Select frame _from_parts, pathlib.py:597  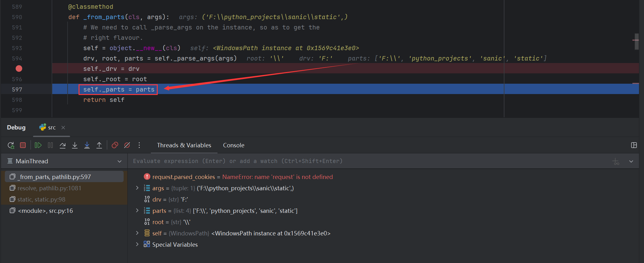(64, 177)
